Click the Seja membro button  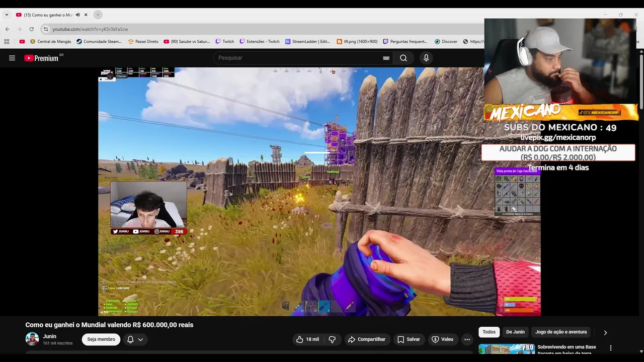coord(101,339)
